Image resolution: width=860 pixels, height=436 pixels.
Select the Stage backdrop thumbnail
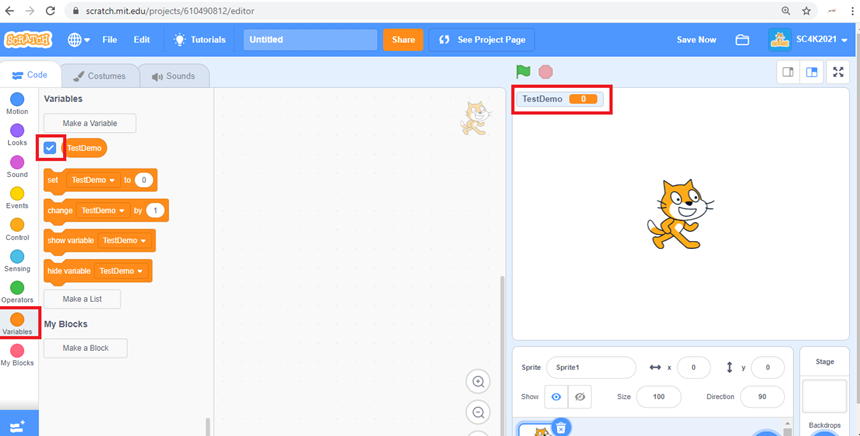824,395
